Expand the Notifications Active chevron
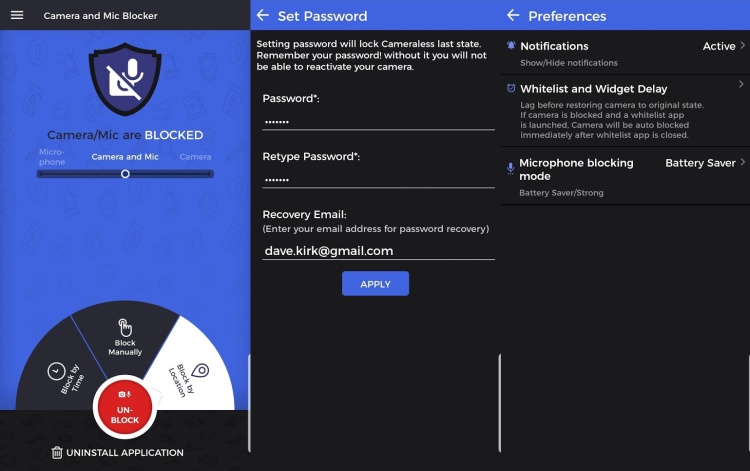This screenshot has height=471, width=750. 741,46
